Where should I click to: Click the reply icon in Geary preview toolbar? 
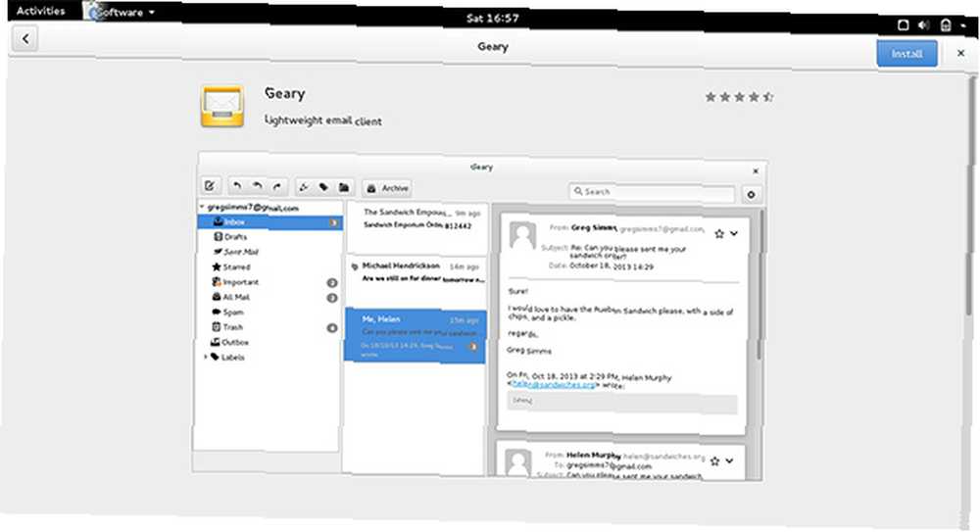(237, 186)
